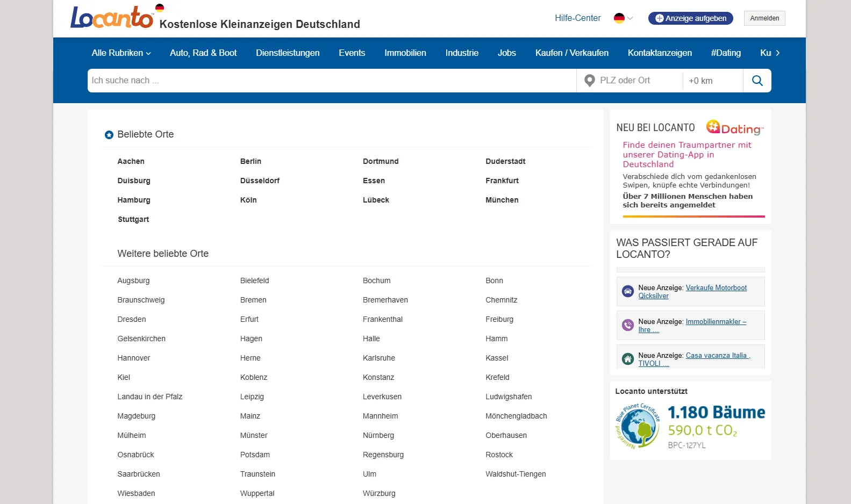This screenshot has height=504, width=851.
Task: Click the star icon next to Beliebte Orte
Action: click(x=109, y=135)
